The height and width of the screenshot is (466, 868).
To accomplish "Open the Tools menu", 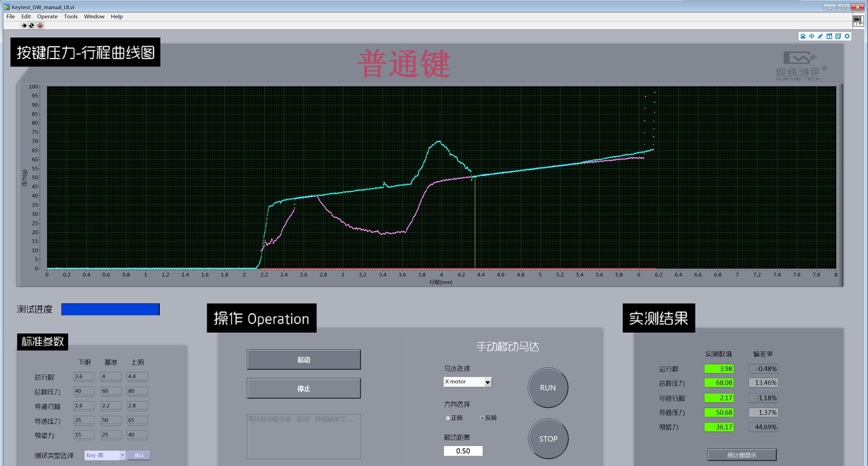I will pyautogui.click(x=71, y=16).
